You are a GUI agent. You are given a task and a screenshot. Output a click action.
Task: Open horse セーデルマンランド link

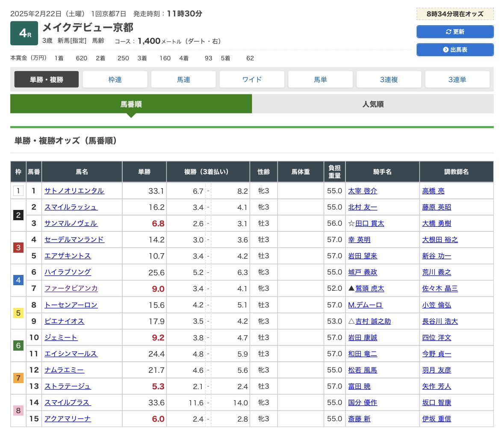coord(74,240)
